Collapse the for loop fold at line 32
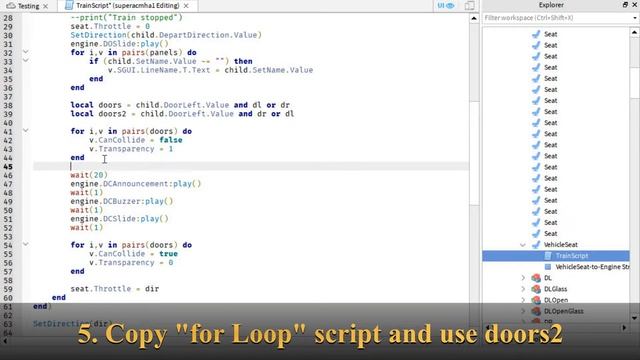Screen dimensions: 640x360 [x=26, y=52]
